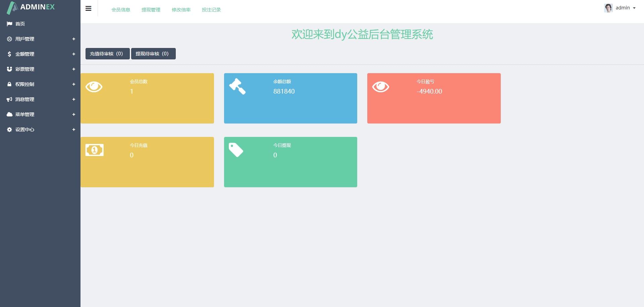Image resolution: width=644 pixels, height=307 pixels.
Task: Click the cloud icon for 菜单管理
Action: coord(9,114)
